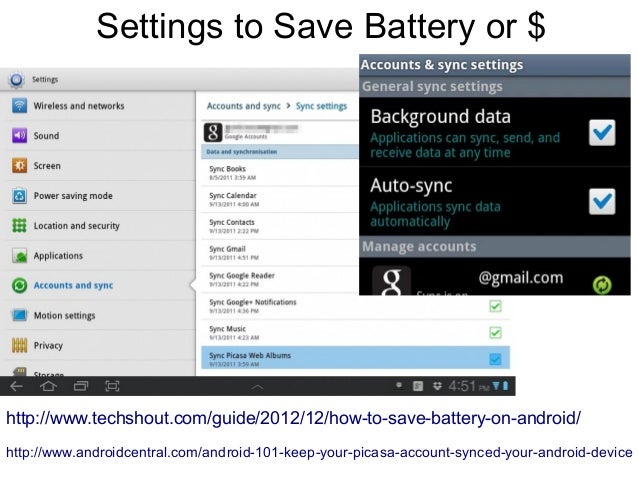Click the 4:51 PM clock in status bar

(x=469, y=386)
